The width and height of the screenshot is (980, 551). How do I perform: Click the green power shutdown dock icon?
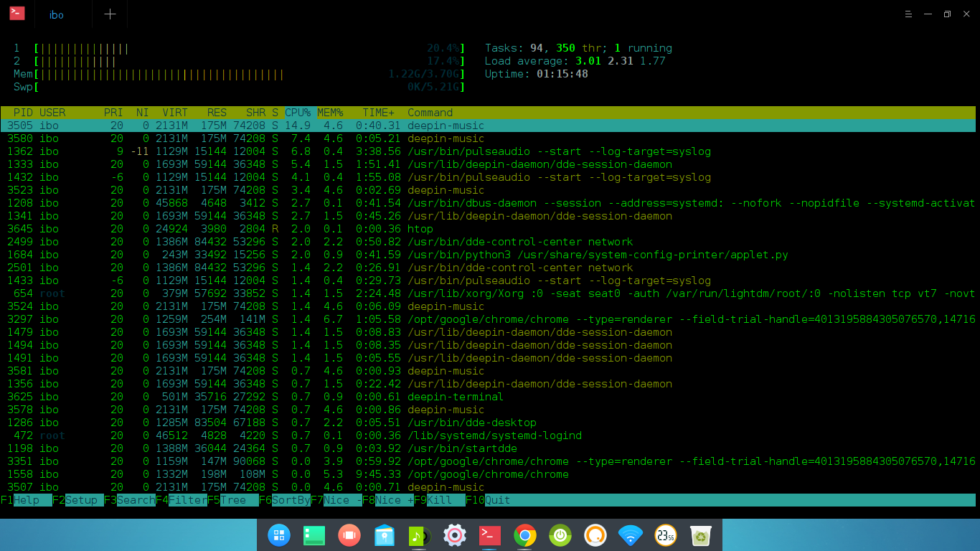point(560,535)
